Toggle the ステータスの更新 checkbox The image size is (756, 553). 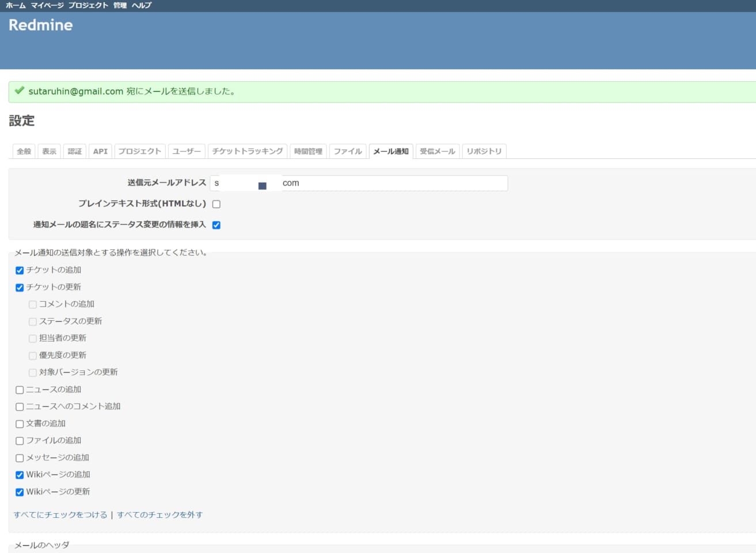[33, 321]
